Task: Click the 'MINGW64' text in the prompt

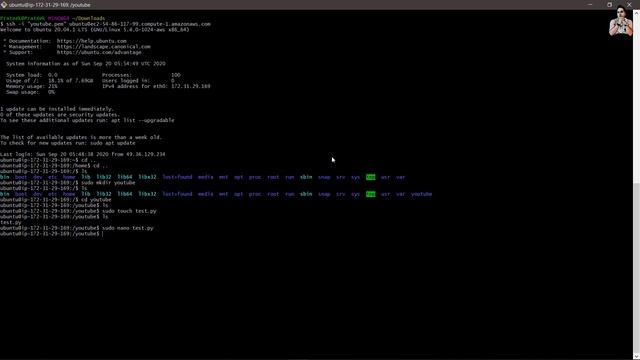Action: click(x=58, y=18)
